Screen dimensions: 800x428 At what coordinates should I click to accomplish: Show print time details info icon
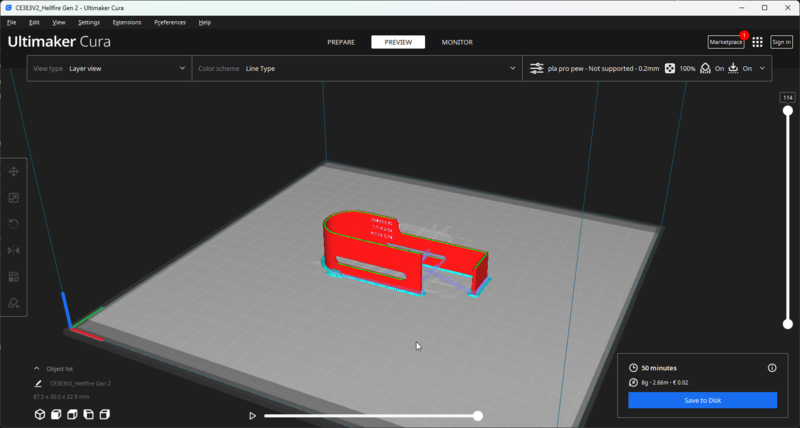(771, 368)
